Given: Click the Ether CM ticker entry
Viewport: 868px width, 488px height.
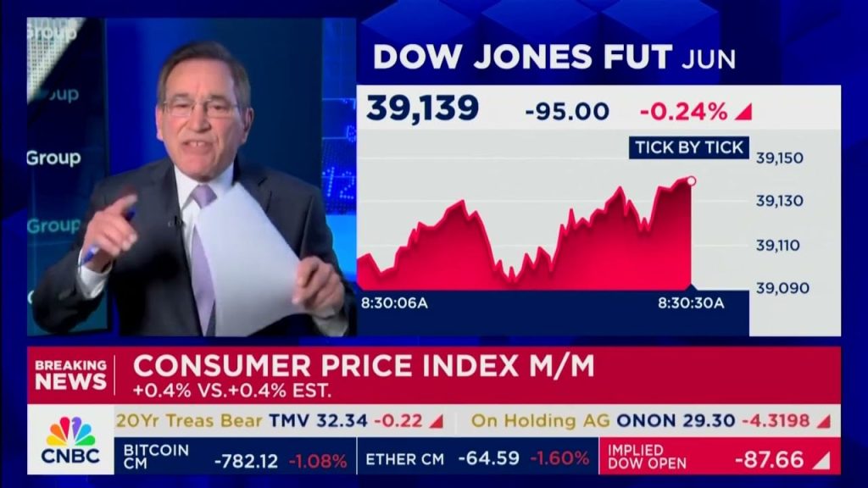Looking at the screenshot, I should [476, 459].
